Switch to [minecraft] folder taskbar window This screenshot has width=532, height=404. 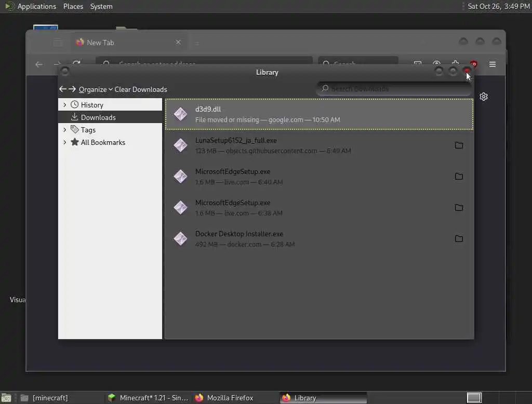pyautogui.click(x=60, y=398)
